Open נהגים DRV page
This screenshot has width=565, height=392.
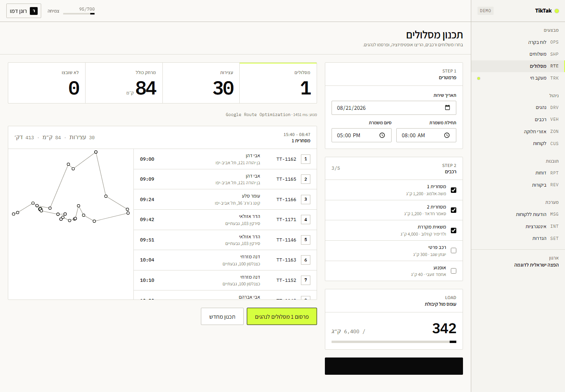(x=518, y=107)
